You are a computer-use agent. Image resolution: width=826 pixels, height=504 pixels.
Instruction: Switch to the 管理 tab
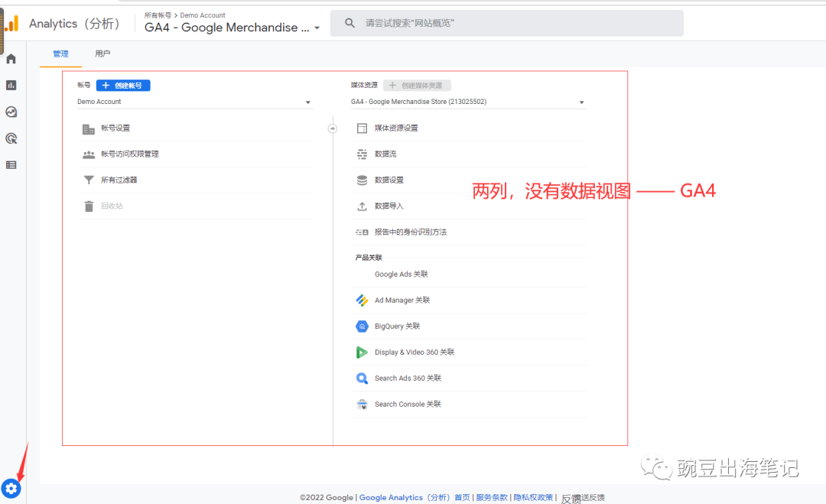tap(60, 54)
